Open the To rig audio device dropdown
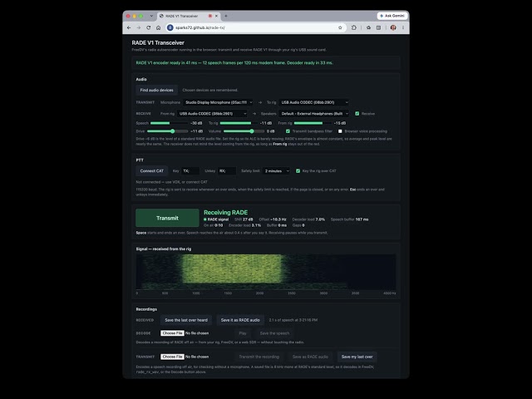 314,102
